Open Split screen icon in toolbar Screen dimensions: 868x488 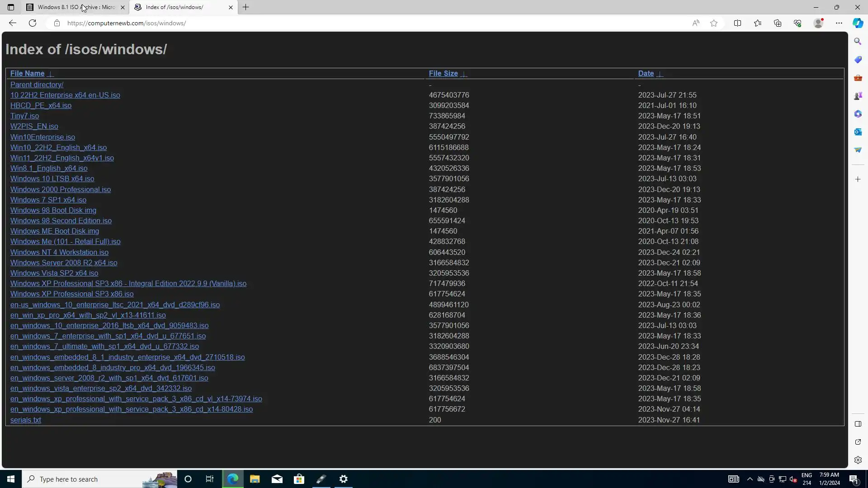[737, 23]
